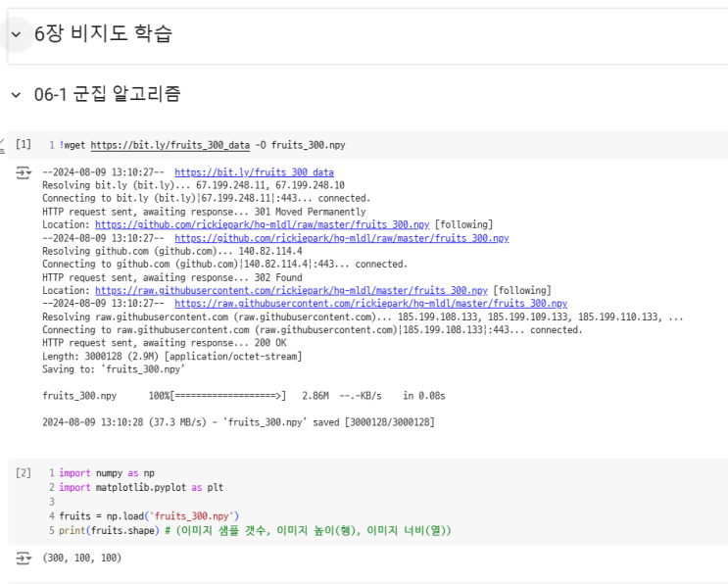Collapse the '06-1 군집 알고리즘' section chevron
The image size is (728, 584).
click(16, 95)
